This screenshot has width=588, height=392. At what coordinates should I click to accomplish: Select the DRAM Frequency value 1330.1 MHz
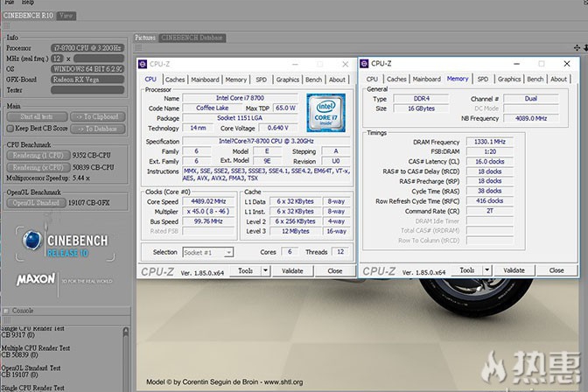[490, 142]
